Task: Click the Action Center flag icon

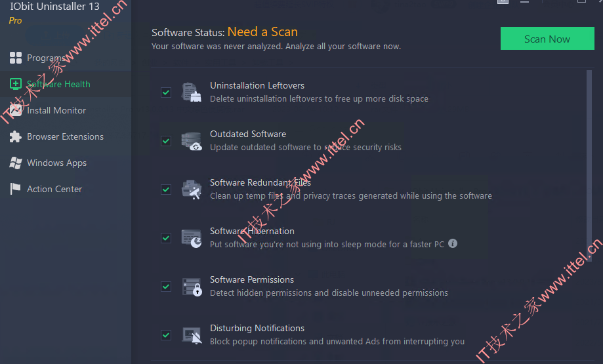Action: [x=15, y=189]
